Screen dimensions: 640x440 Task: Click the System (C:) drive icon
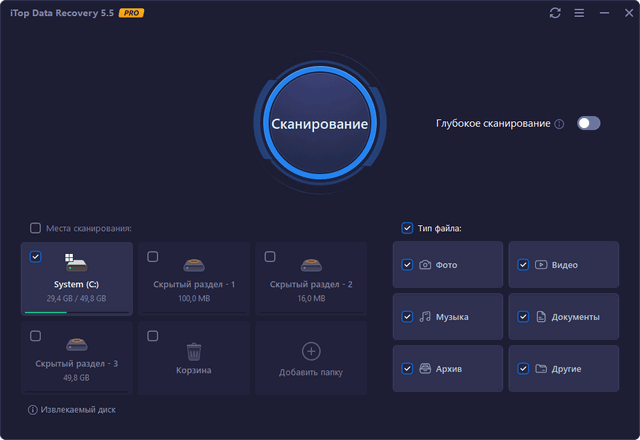pos(76,262)
